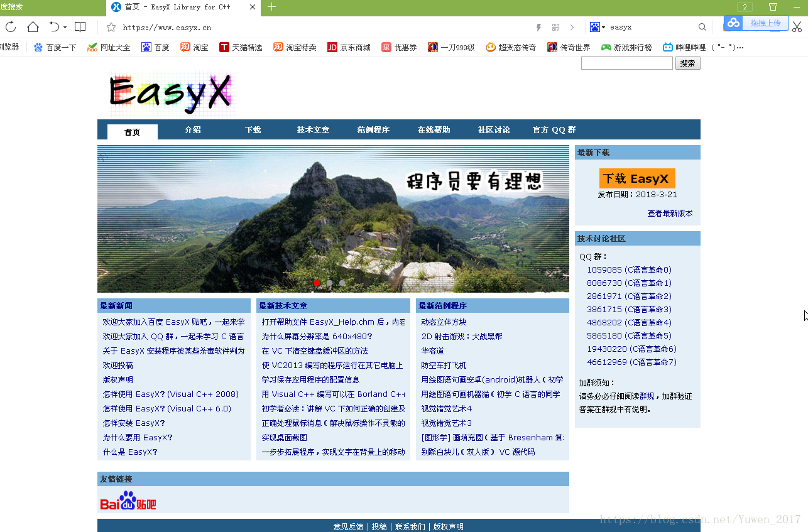Open the 超变态传奇 bookmark
The image size is (808, 532).
[511, 47]
